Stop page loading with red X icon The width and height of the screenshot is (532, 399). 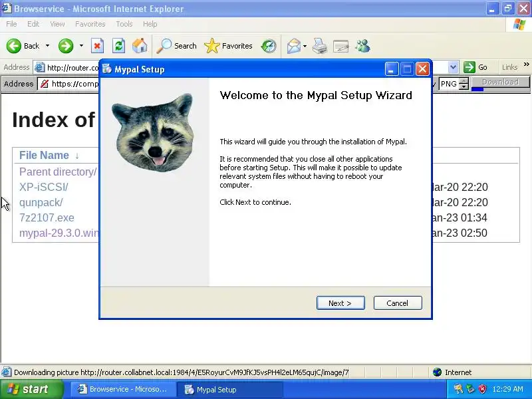(x=97, y=46)
